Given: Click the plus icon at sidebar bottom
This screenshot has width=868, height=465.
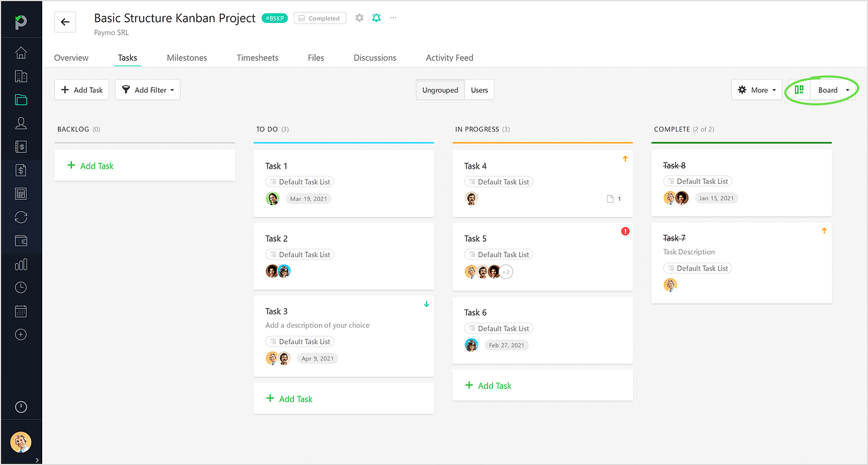Looking at the screenshot, I should [x=21, y=334].
